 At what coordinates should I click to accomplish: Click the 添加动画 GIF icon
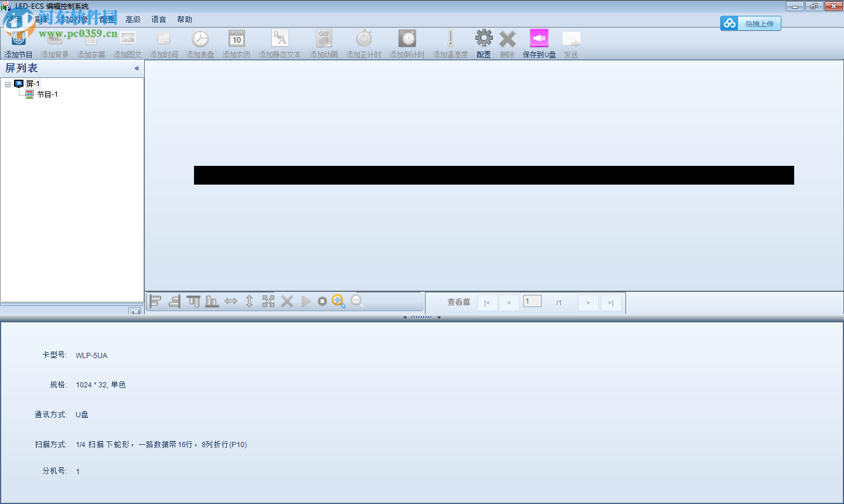pos(324,39)
